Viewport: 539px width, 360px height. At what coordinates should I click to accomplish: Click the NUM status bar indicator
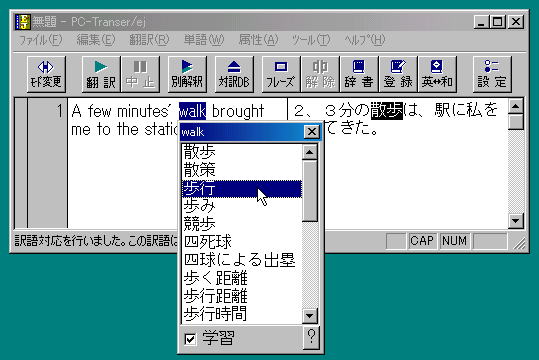tap(454, 241)
